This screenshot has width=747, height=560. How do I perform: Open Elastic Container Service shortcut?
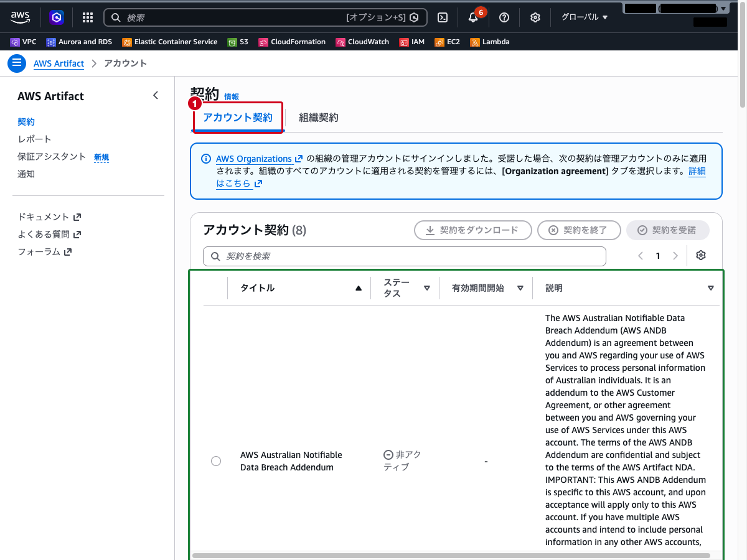[x=170, y=42]
